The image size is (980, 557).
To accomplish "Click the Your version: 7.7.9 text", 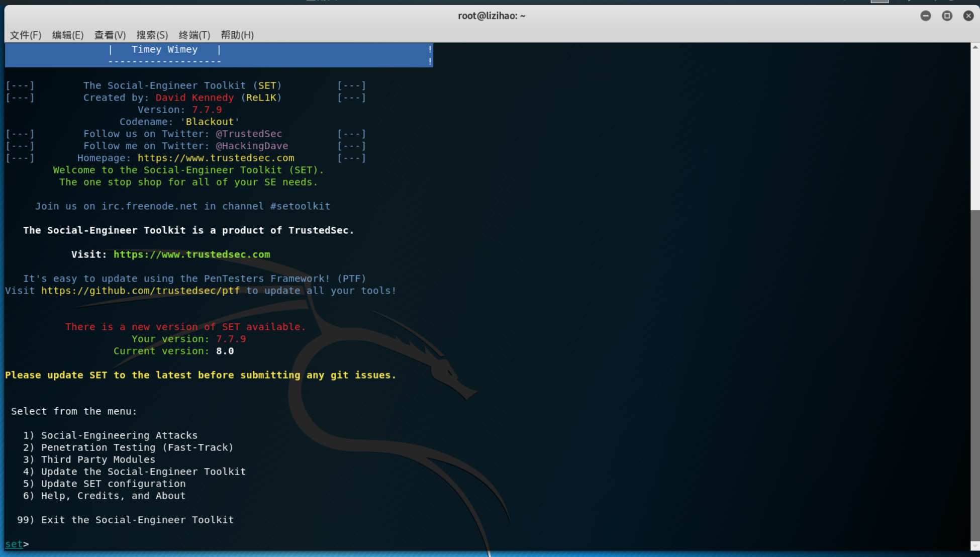I will [189, 339].
